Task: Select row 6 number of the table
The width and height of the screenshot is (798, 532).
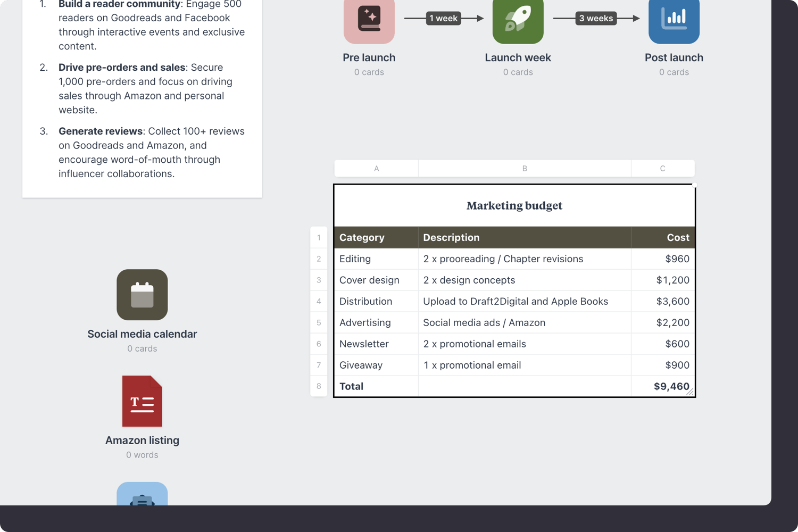Action: [319, 344]
